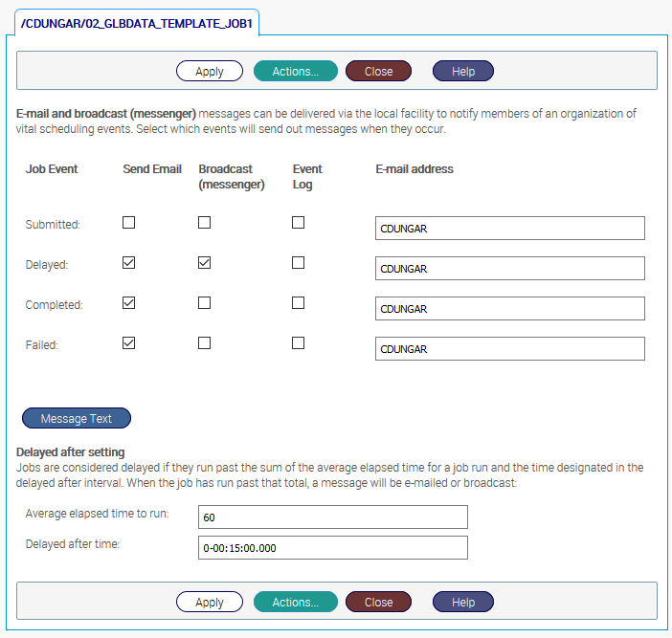Enable Send Email for Submitted event
672x638 pixels.
[x=129, y=223]
